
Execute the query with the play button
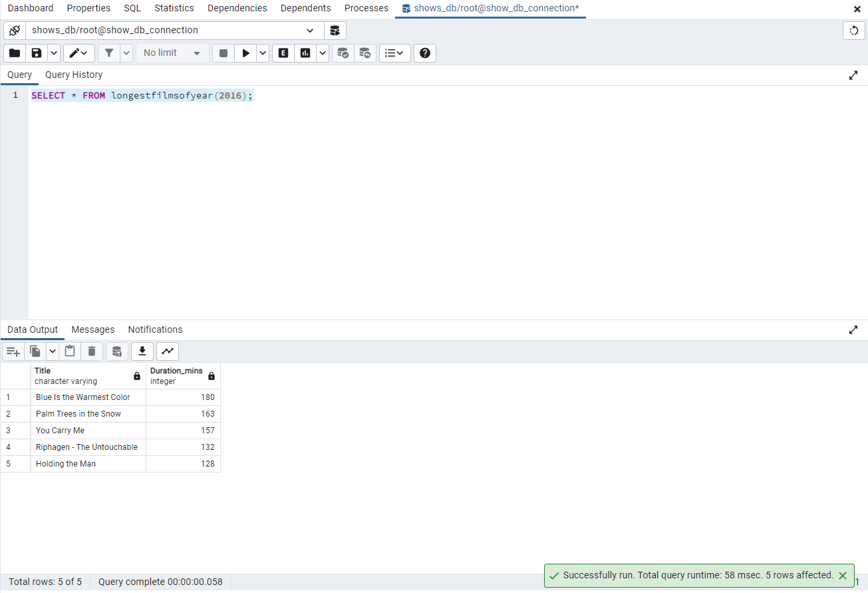[x=247, y=53]
